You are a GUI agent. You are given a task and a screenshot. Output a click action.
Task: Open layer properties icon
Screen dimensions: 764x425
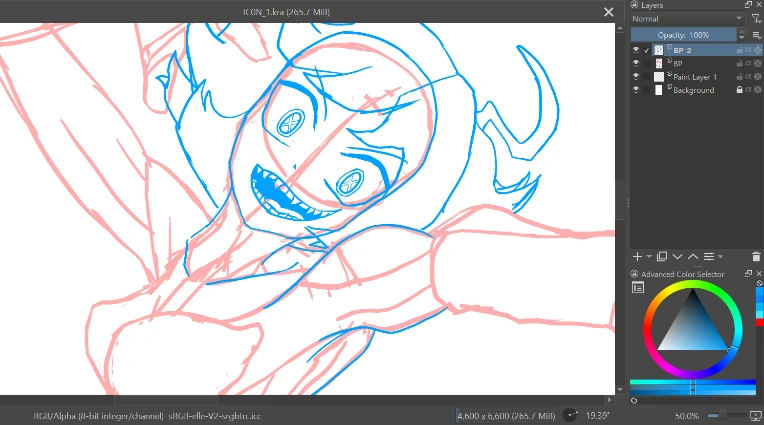[x=708, y=257]
